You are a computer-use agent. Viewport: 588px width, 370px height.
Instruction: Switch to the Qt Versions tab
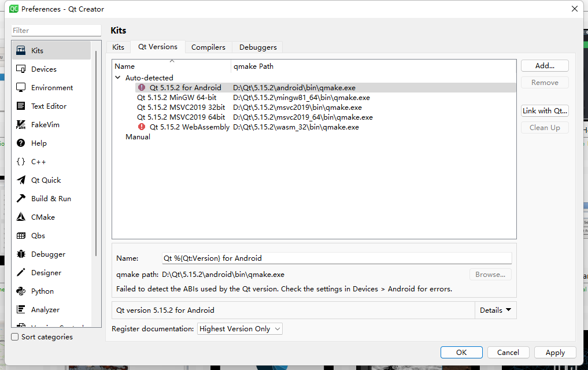157,46
